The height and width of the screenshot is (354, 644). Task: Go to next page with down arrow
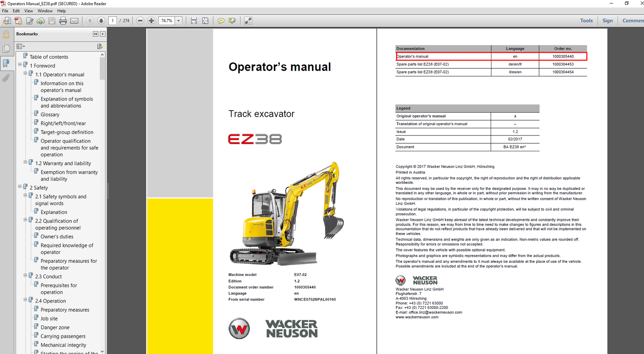(x=101, y=21)
